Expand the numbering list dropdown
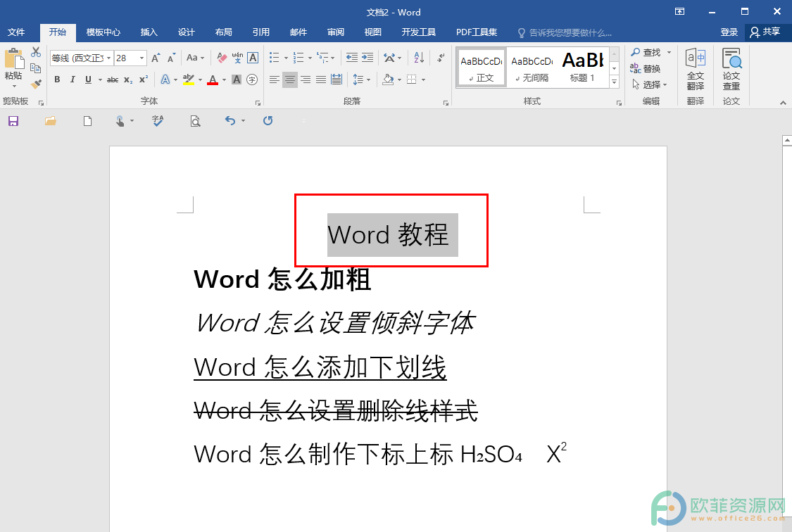Image resolution: width=792 pixels, height=532 pixels. (310, 58)
